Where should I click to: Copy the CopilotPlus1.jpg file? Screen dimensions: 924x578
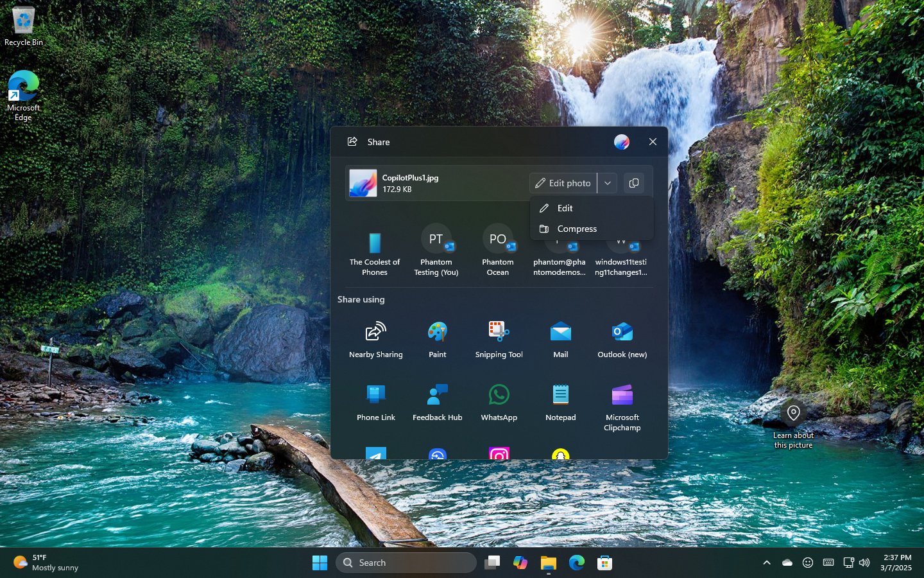coord(634,183)
